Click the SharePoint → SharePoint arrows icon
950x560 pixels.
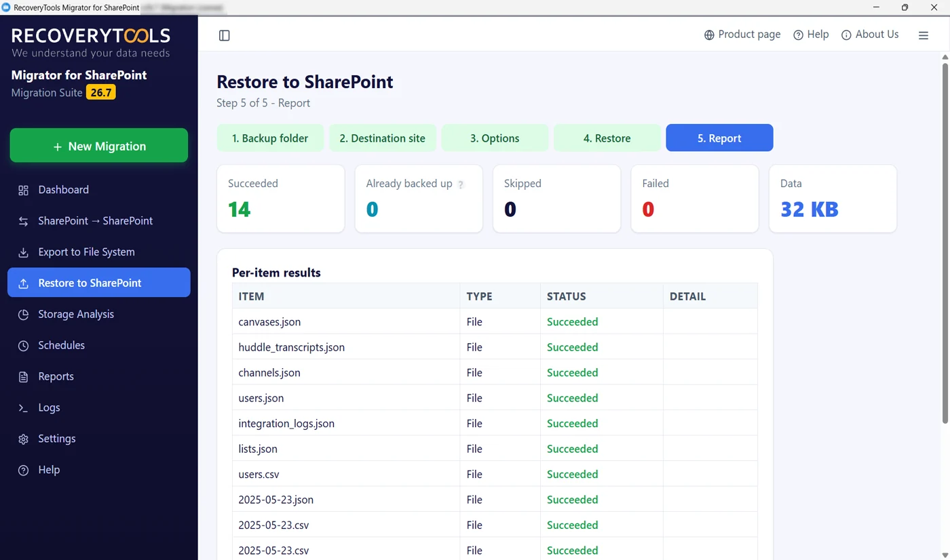[x=23, y=222]
